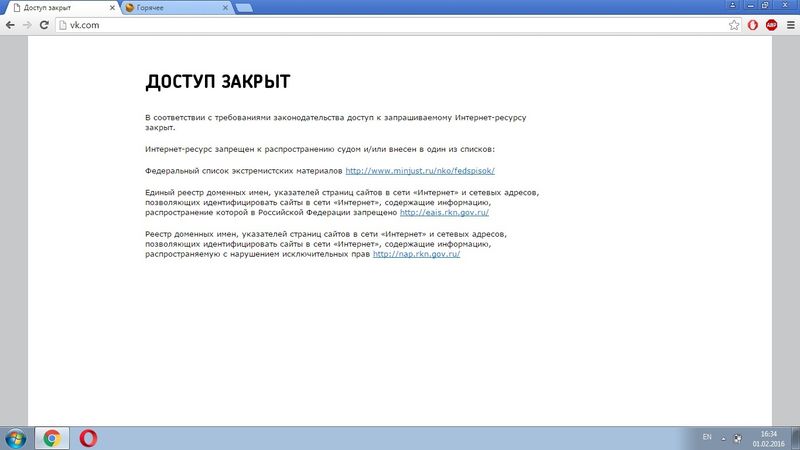Click the browser Back arrow
Image resolution: width=800 pixels, height=450 pixels.
click(x=11, y=23)
